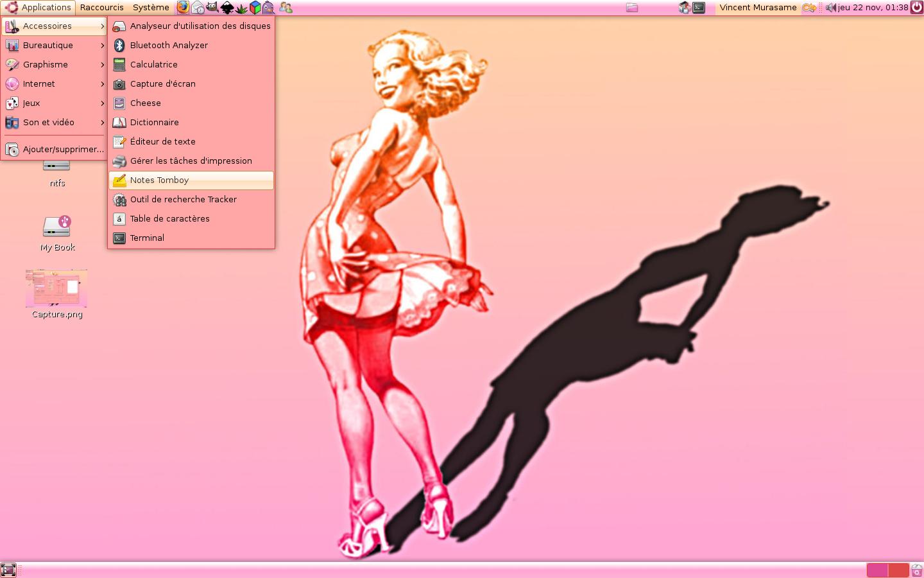Expand the Son et vidéo submenu
Image resolution: width=924 pixels, height=578 pixels.
pyautogui.click(x=55, y=123)
